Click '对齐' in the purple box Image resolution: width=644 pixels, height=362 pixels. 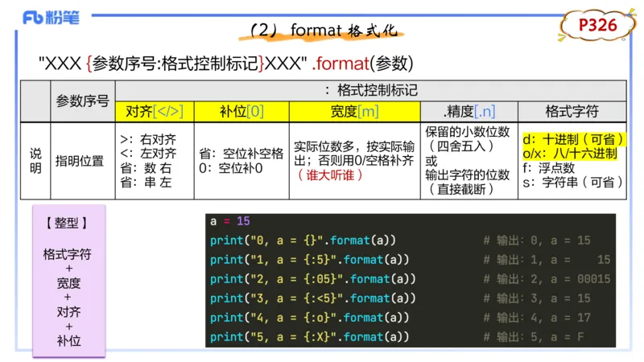[68, 312]
